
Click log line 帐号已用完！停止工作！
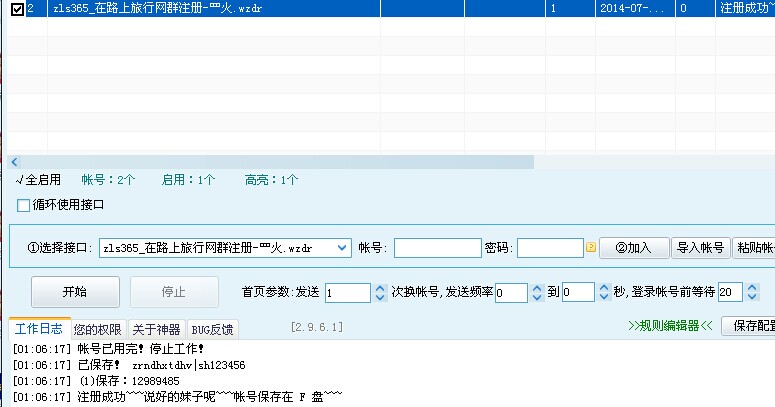pyautogui.click(x=108, y=349)
